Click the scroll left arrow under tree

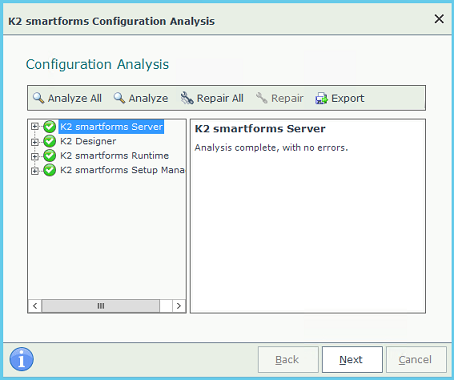[35, 306]
